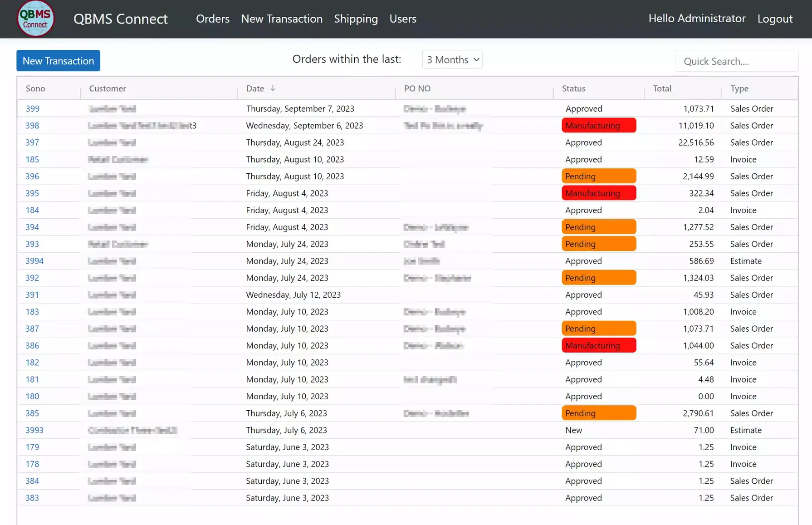Click the orange Pending status on order 396
This screenshot has height=525, width=812.
598,176
